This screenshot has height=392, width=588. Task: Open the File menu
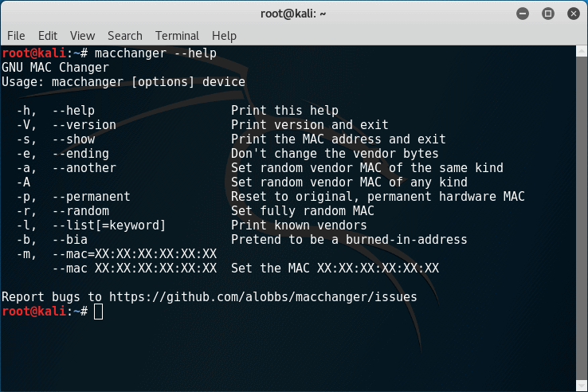coord(16,36)
